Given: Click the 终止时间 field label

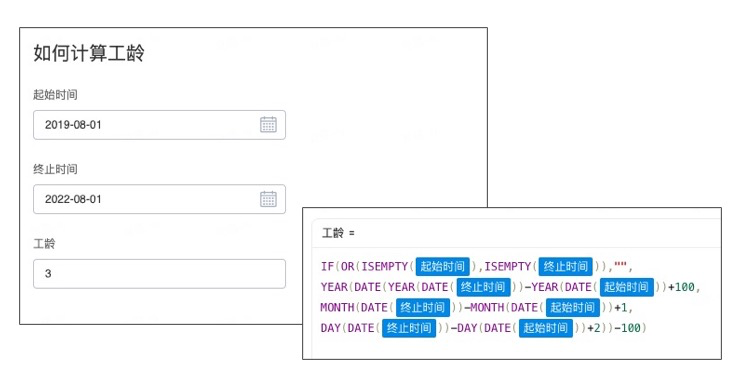Looking at the screenshot, I should [x=55, y=169].
